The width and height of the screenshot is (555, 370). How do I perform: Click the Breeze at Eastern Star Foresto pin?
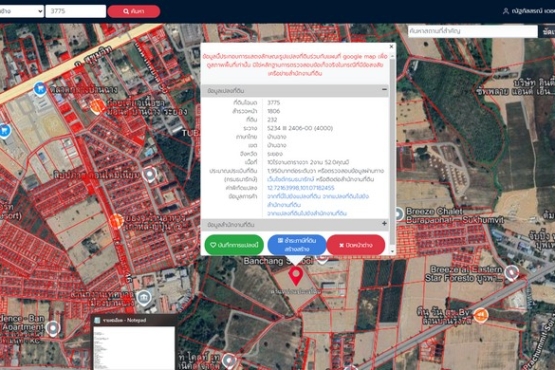pos(512,273)
